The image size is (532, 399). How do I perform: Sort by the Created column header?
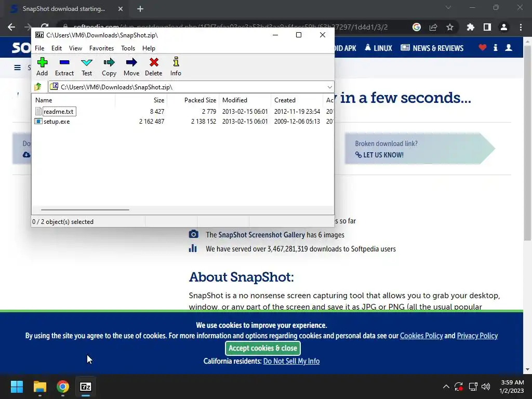tap(297, 100)
